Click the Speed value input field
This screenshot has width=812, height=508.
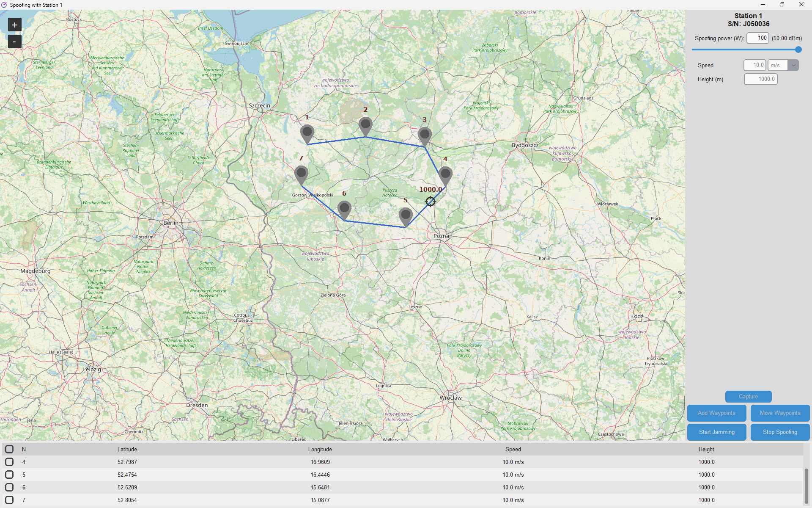(x=755, y=65)
